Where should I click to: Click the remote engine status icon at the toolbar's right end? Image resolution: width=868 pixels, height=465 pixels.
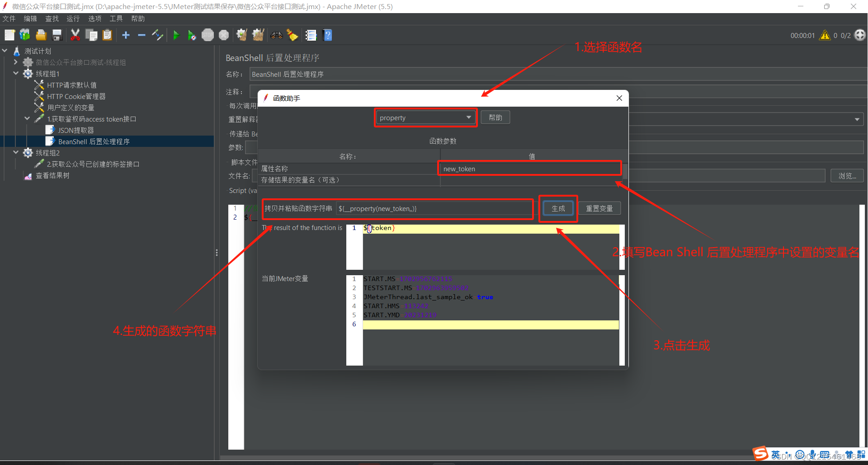click(x=860, y=35)
